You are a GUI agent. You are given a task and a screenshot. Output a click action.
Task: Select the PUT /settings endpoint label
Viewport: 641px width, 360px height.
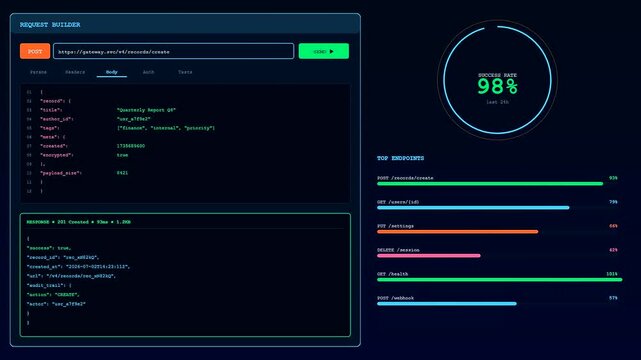(395, 226)
